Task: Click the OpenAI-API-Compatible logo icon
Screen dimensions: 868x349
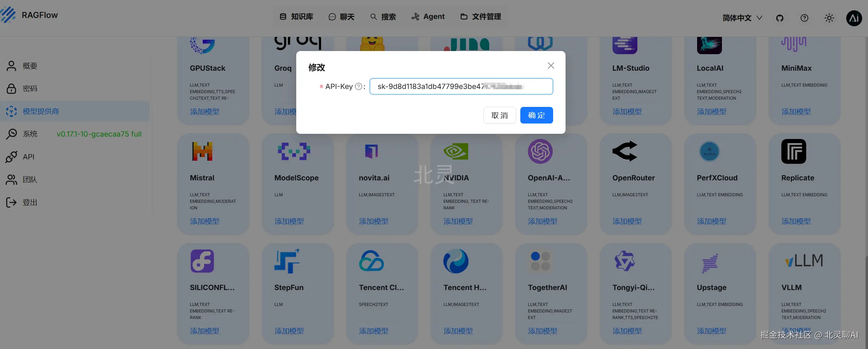Action: point(540,151)
